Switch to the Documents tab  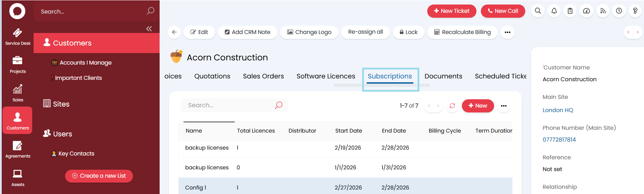(x=443, y=76)
